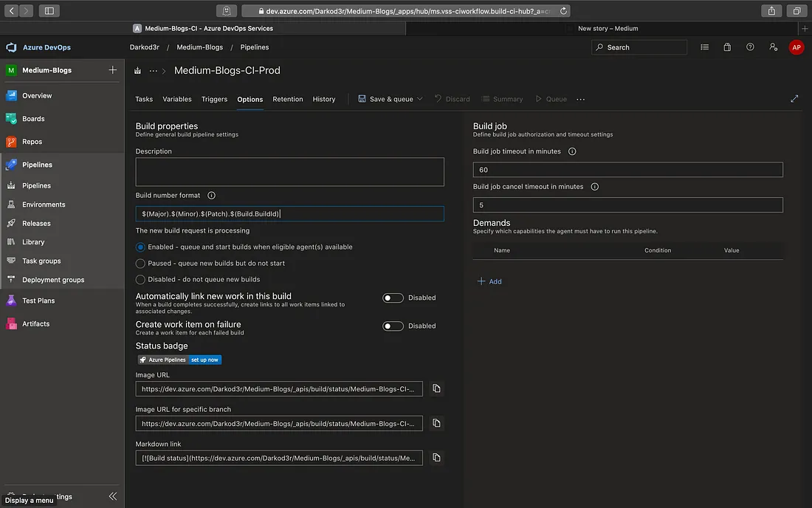Open Darkod3r breadcrumb link
Screen dimensions: 812x508
tap(145, 47)
